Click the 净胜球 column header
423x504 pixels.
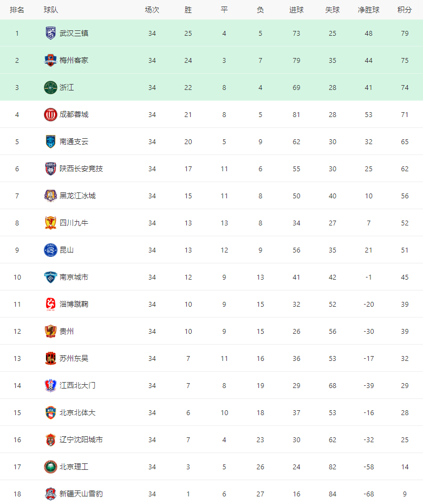point(368,10)
